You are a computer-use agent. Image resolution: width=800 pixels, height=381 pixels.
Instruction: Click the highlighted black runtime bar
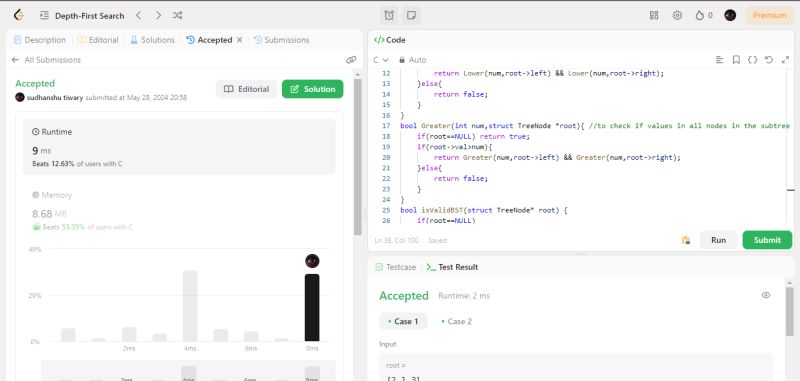(x=312, y=308)
